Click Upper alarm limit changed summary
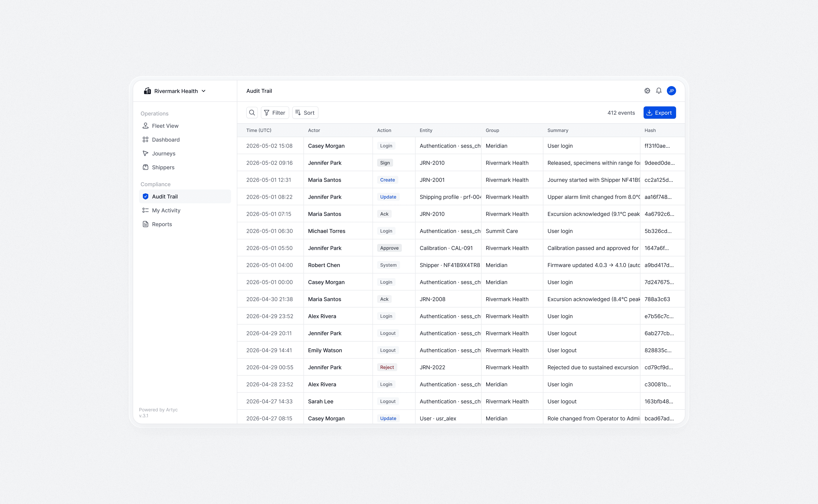 point(594,197)
